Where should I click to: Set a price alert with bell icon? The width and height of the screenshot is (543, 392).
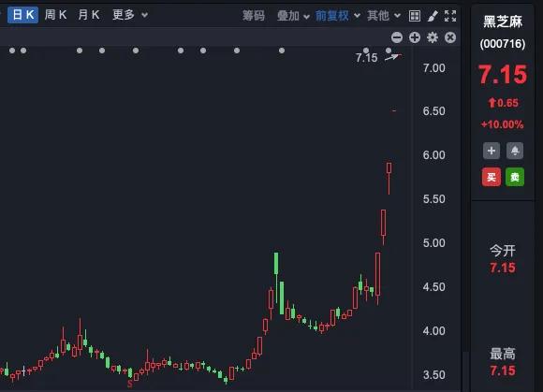tap(515, 151)
